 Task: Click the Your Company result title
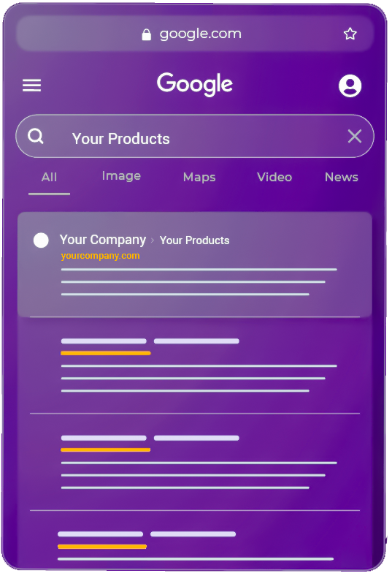103,240
